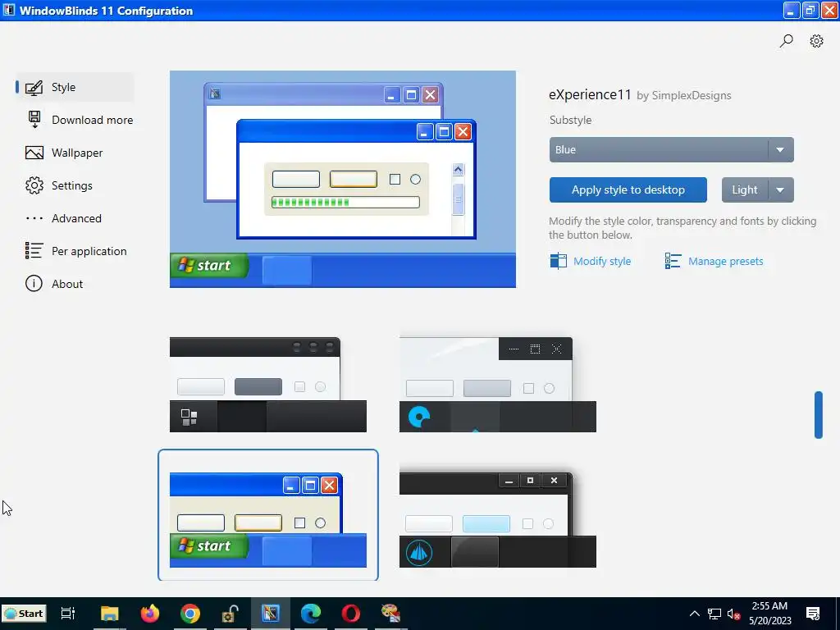Click Manage presets link

coord(725,262)
